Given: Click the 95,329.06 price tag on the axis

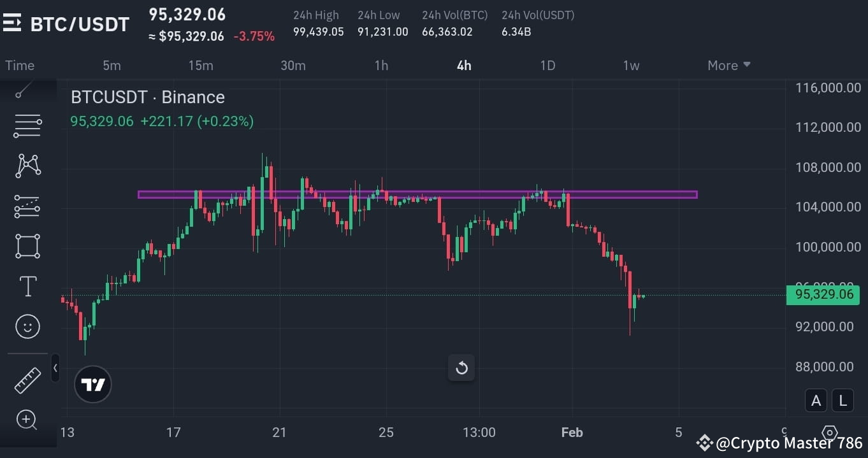Looking at the screenshot, I should 823,294.
